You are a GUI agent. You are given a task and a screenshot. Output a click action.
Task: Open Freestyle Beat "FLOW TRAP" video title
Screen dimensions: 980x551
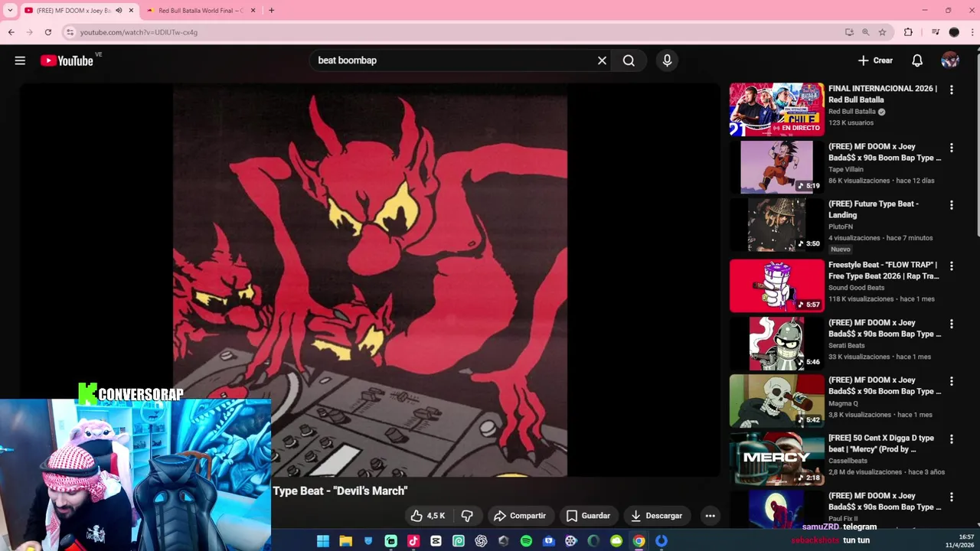pyautogui.click(x=884, y=270)
